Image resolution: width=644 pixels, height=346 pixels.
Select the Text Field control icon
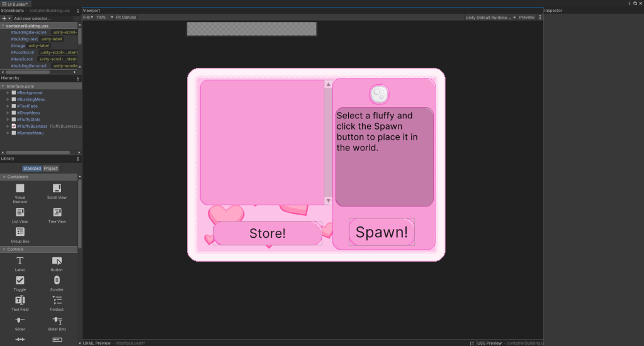tap(20, 300)
